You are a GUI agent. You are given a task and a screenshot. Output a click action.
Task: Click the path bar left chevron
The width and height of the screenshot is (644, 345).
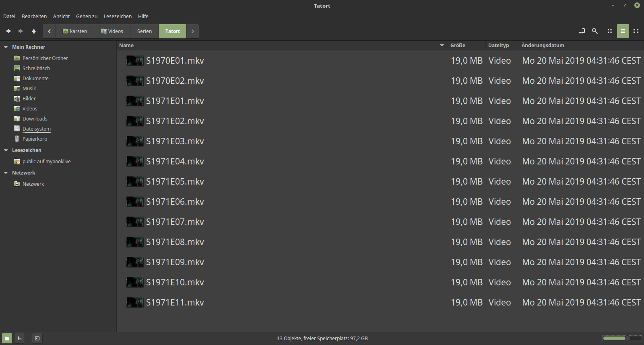click(49, 31)
